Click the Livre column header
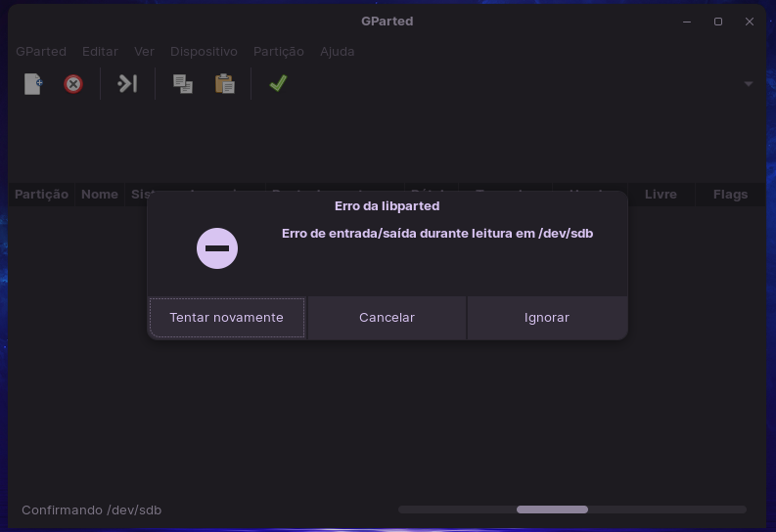 661,195
